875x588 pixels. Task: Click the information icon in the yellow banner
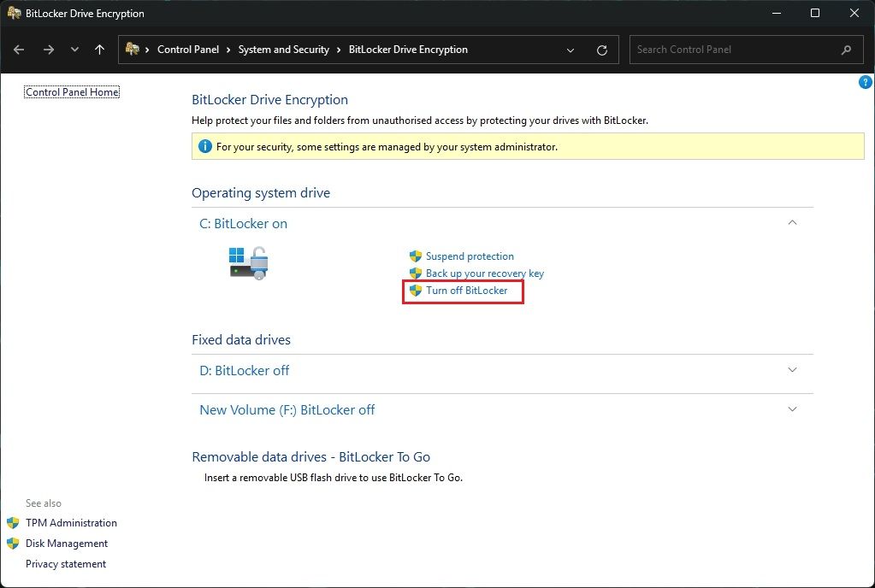[204, 146]
